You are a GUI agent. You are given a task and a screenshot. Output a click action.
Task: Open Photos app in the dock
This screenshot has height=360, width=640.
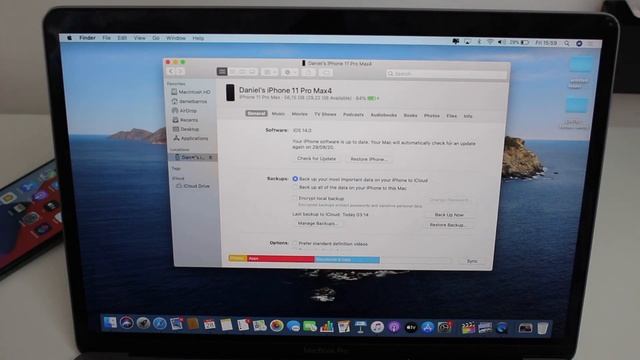(276, 326)
